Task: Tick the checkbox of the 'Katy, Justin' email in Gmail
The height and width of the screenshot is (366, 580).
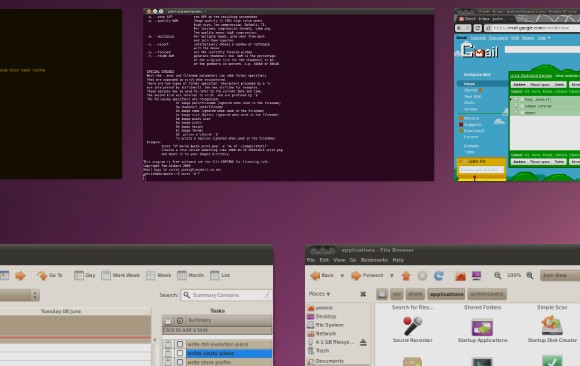Action: tap(516, 100)
